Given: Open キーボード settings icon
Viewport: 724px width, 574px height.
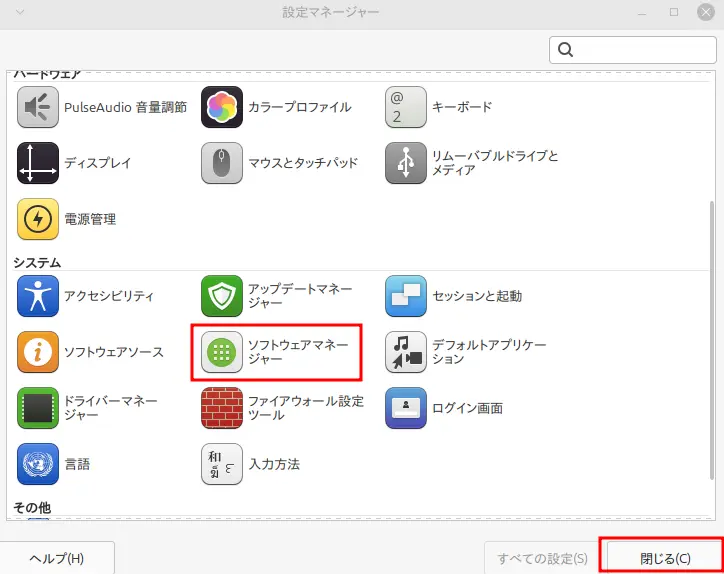Looking at the screenshot, I should (406, 107).
